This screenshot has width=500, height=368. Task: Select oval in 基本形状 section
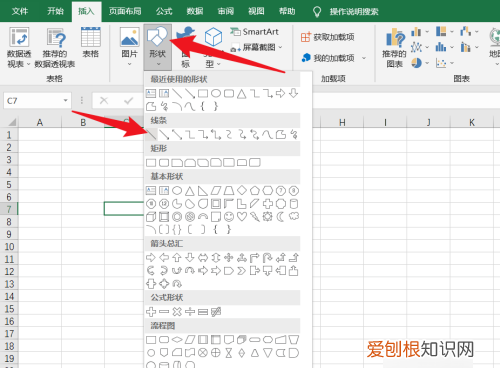[x=177, y=191]
